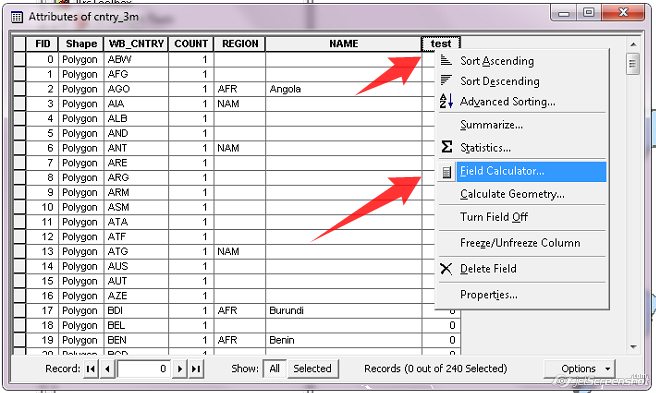Viewport: 656px width, 393px height.
Task: Open the Options dropdown button
Action: (x=580, y=369)
